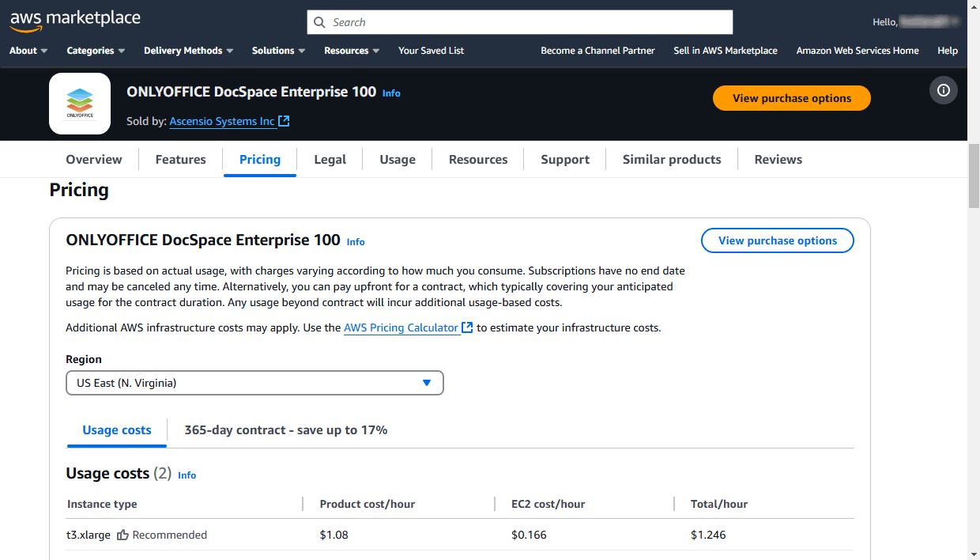Click into the Search input field
The image size is (980, 560).
pyautogui.click(x=530, y=22)
